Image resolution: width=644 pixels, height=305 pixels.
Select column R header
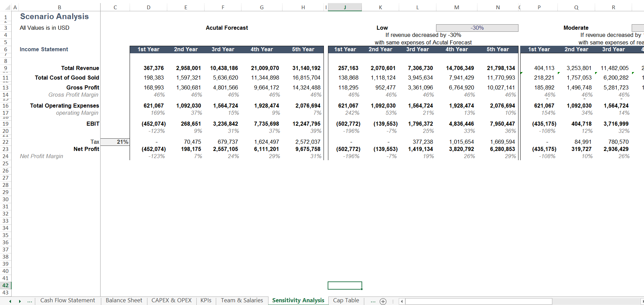[x=614, y=7]
